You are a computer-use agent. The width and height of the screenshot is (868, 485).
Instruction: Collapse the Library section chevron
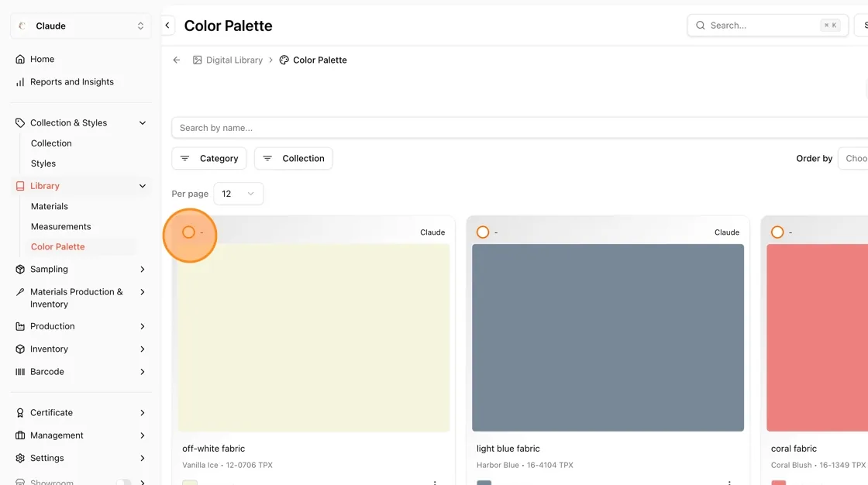[x=143, y=186]
